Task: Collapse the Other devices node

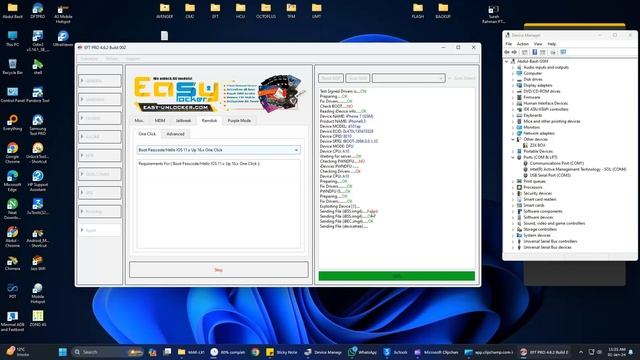Action: [513, 139]
